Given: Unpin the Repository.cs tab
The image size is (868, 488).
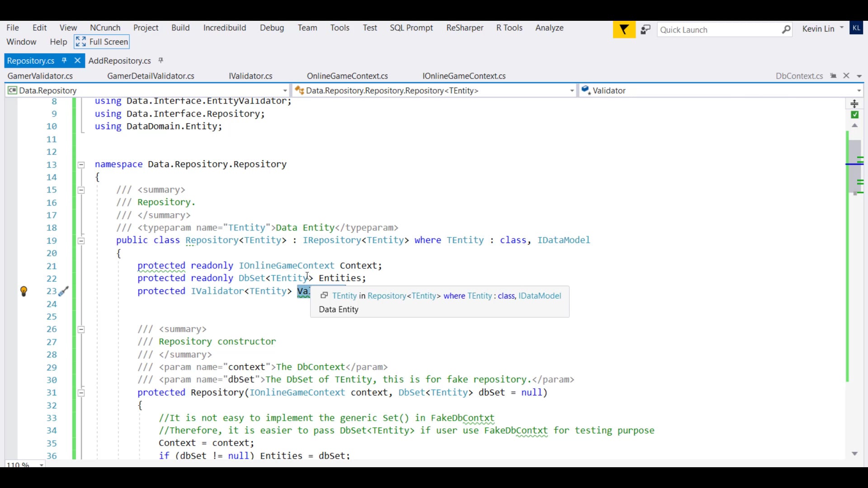Looking at the screenshot, I should (x=65, y=60).
